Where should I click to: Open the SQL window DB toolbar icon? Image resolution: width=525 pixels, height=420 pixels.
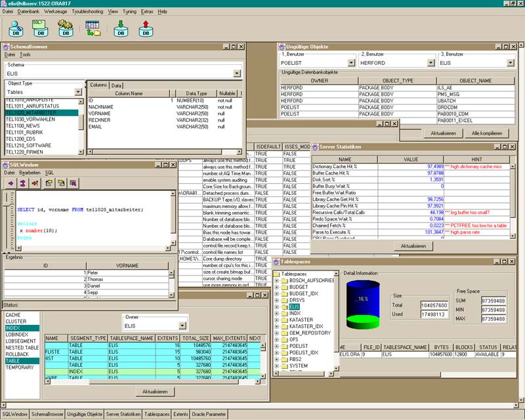41,28
